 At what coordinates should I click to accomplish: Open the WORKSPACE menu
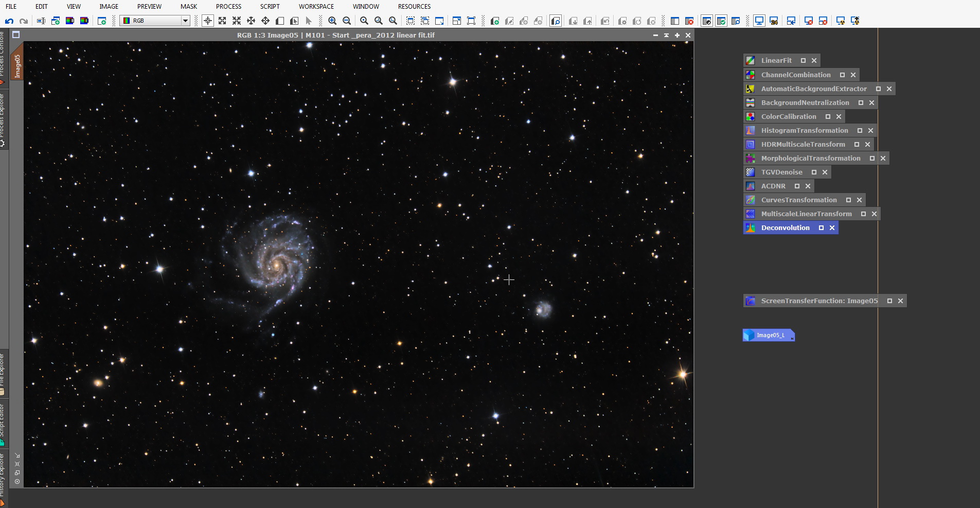coord(316,6)
